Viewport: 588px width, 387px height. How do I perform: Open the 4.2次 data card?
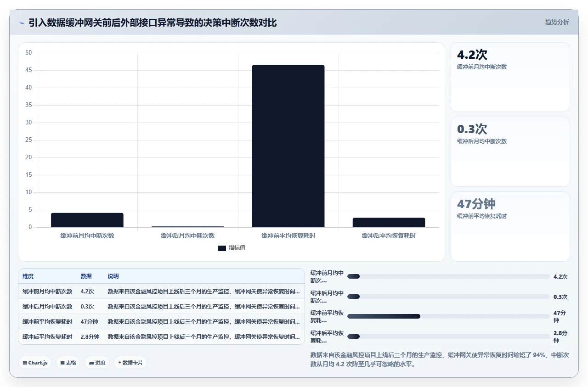point(510,77)
